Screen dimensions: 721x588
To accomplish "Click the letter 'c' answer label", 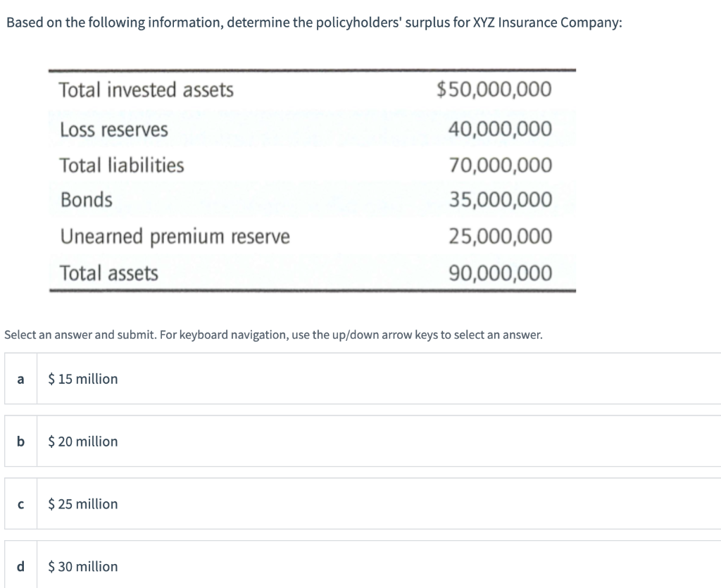I will click(20, 504).
